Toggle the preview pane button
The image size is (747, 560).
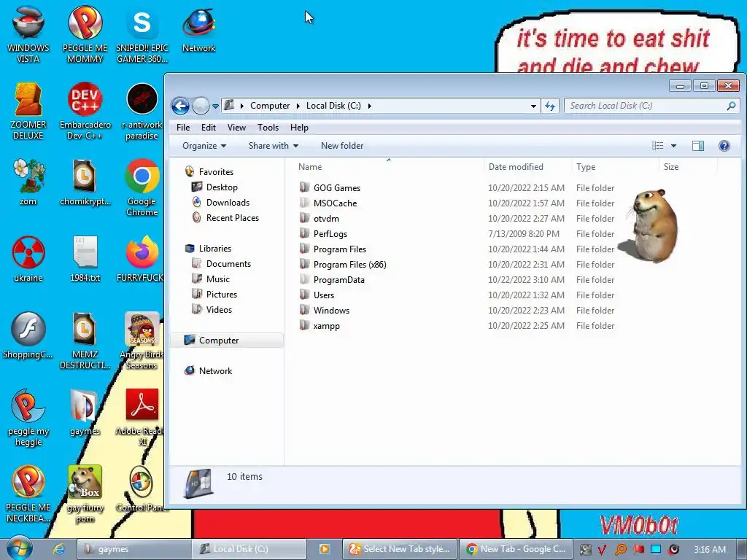point(698,146)
